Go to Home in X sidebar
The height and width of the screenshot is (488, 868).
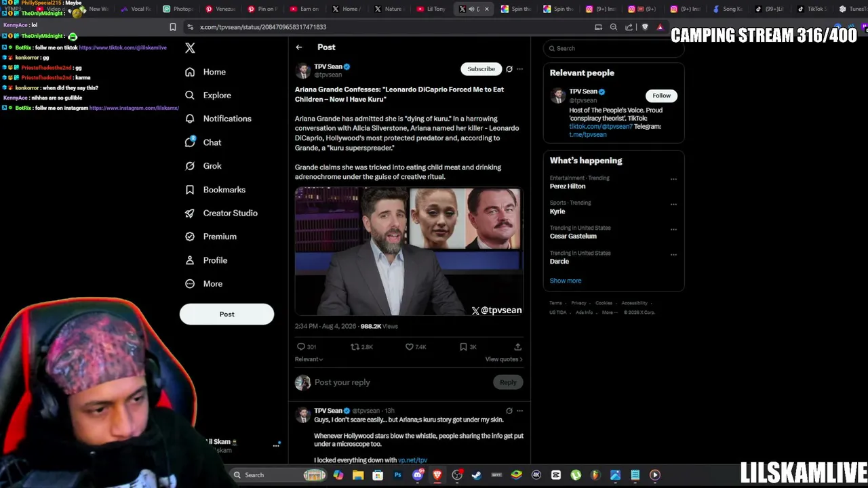[205, 72]
